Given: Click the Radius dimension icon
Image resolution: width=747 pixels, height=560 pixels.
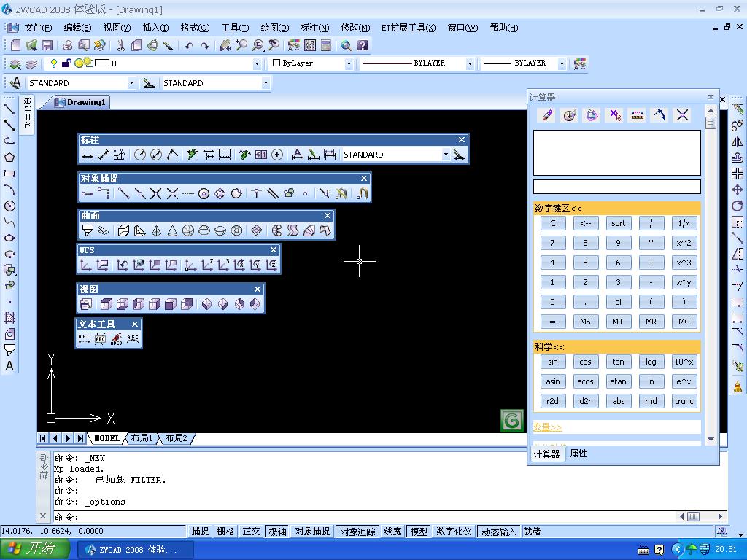Looking at the screenshot, I should [x=139, y=155].
